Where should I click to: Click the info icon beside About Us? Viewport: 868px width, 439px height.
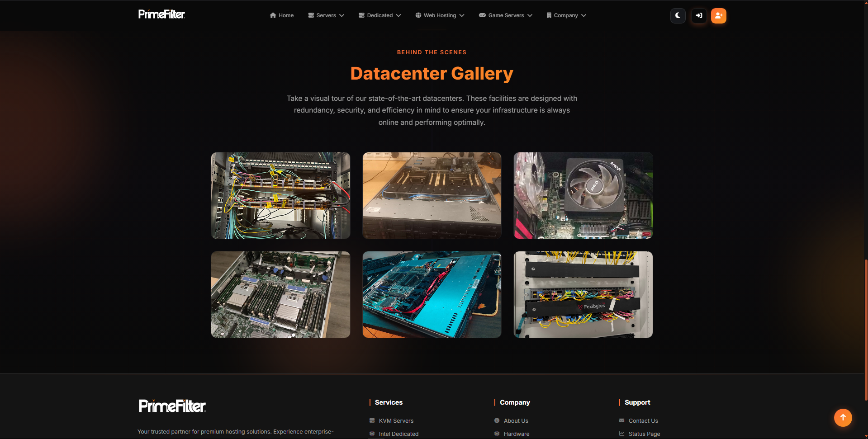point(496,420)
